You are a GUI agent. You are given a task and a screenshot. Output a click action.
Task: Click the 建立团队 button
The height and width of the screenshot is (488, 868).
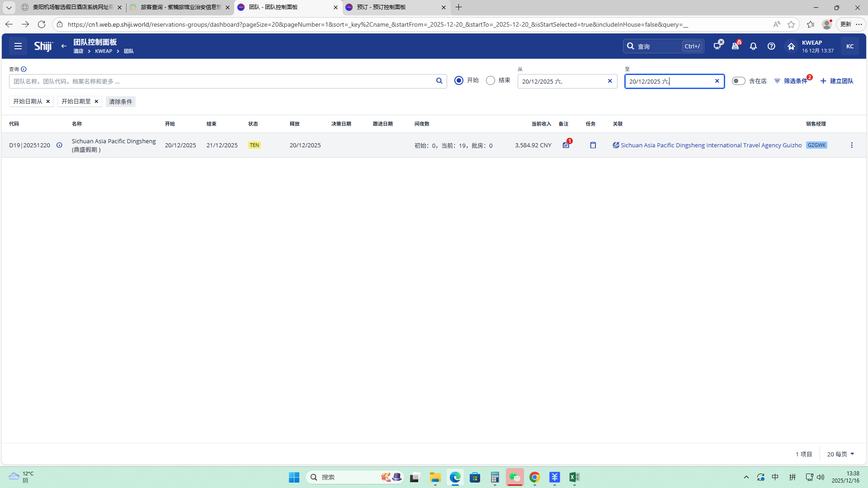tap(837, 81)
